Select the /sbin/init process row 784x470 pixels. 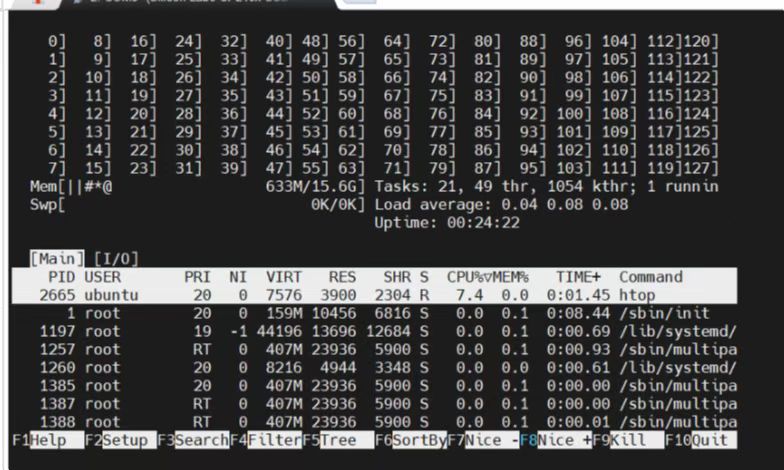[374, 314]
